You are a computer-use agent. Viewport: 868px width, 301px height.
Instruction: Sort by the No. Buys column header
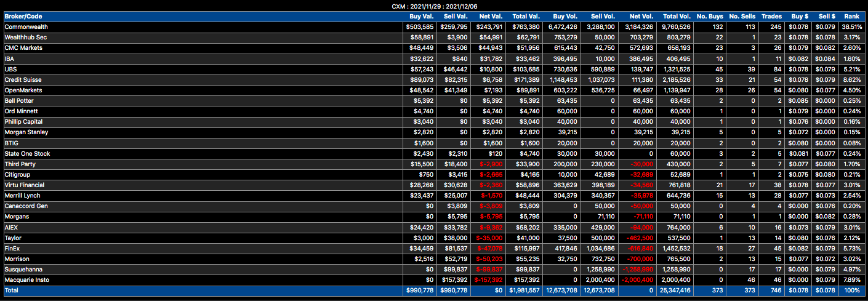click(x=709, y=17)
